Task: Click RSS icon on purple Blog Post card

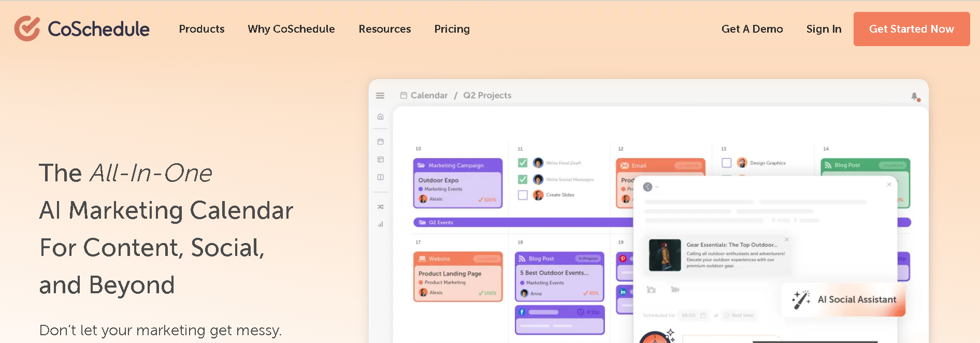Action: click(x=522, y=259)
